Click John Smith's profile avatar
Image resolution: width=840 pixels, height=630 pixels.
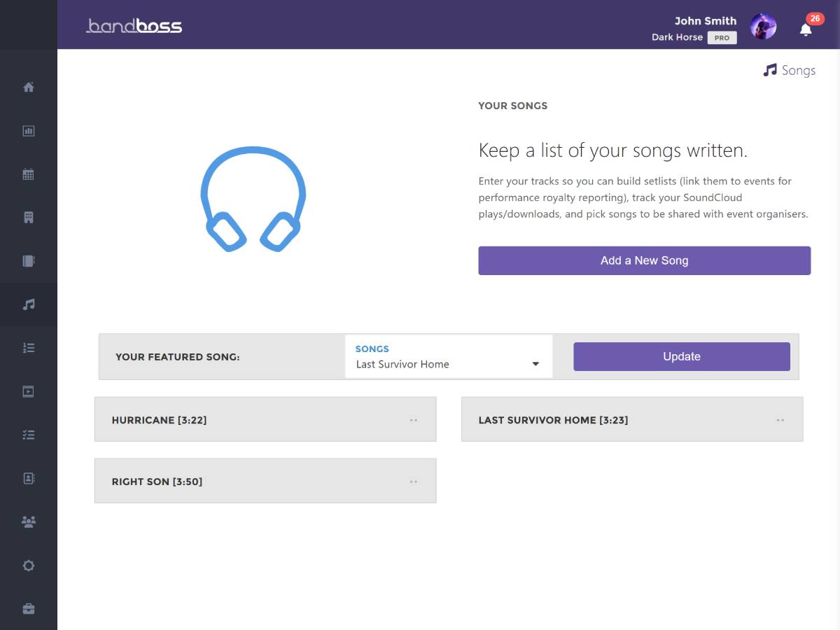click(763, 27)
